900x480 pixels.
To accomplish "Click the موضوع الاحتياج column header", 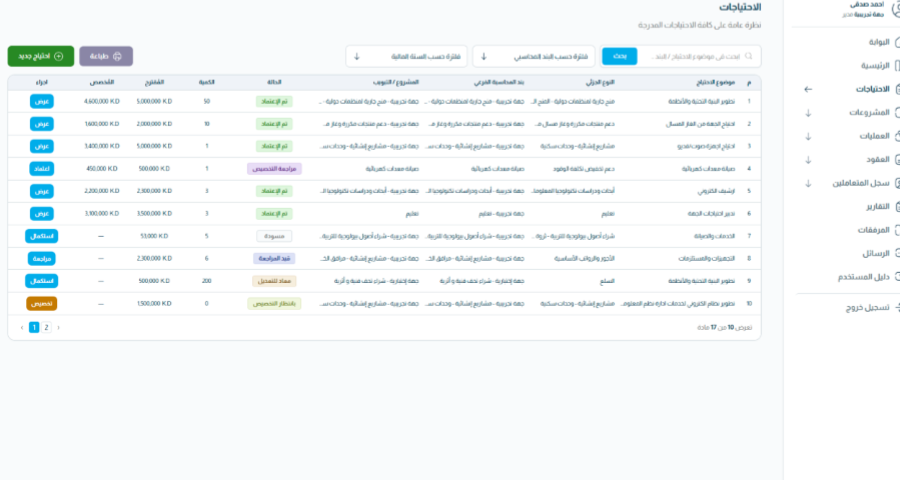I will [716, 83].
